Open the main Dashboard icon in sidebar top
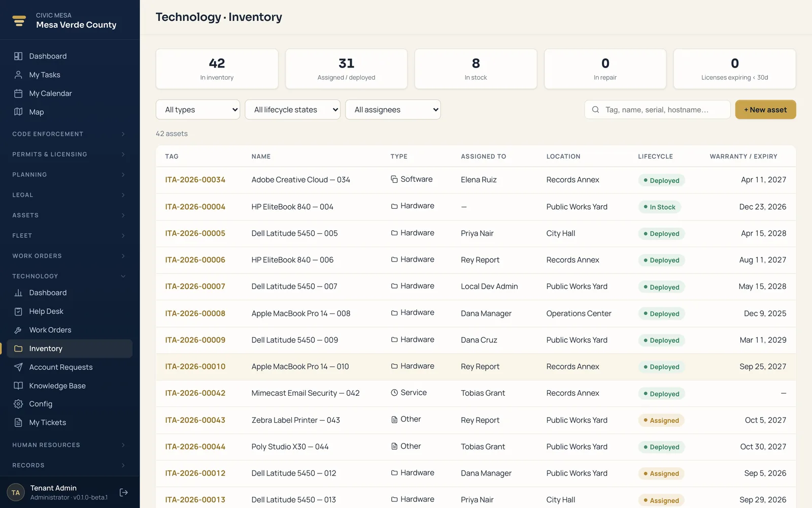812x508 pixels. pos(18,56)
